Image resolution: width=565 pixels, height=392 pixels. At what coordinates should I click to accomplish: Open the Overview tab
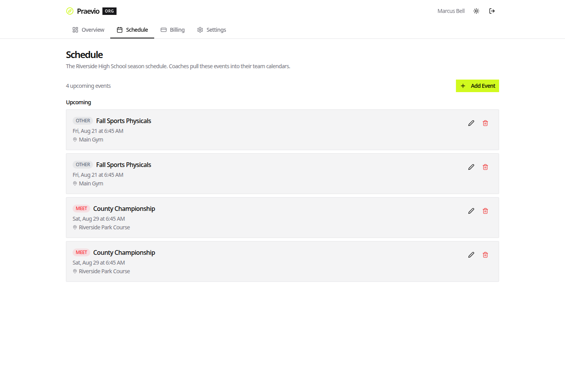tap(88, 30)
